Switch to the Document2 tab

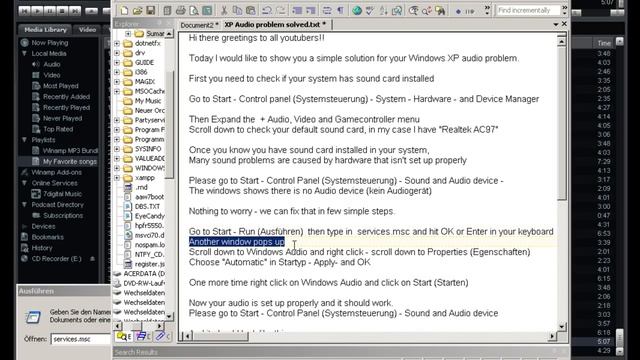coord(199,25)
